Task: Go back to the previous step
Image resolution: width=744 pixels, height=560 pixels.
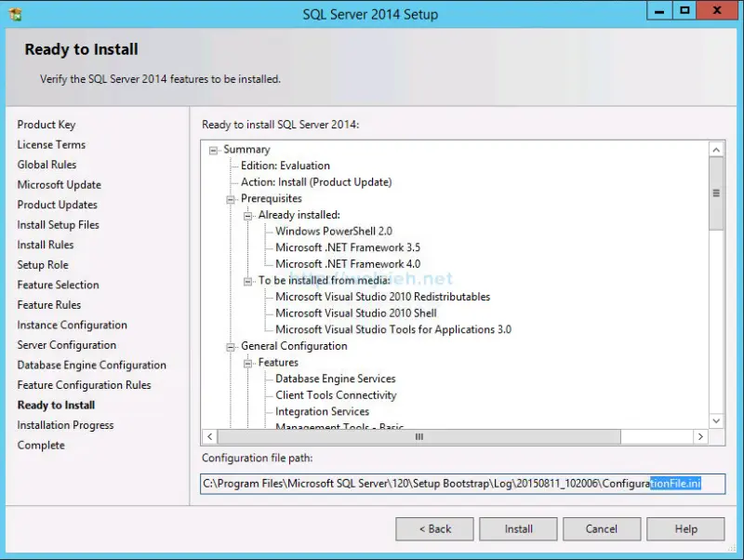Action: coord(434,528)
